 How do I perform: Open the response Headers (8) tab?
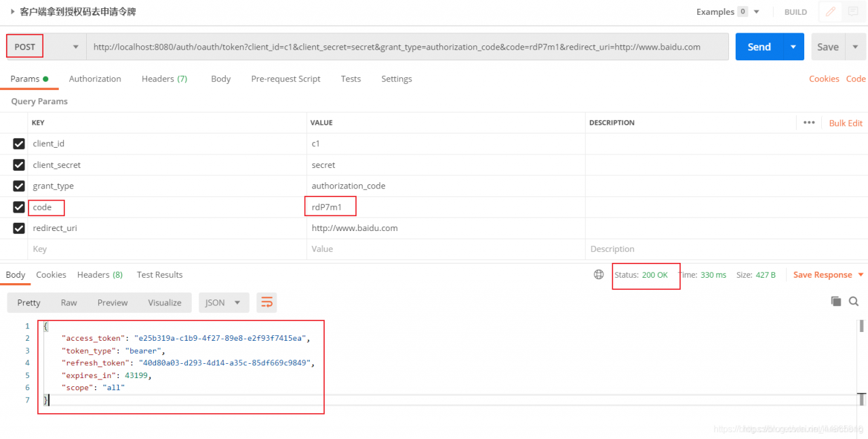100,274
